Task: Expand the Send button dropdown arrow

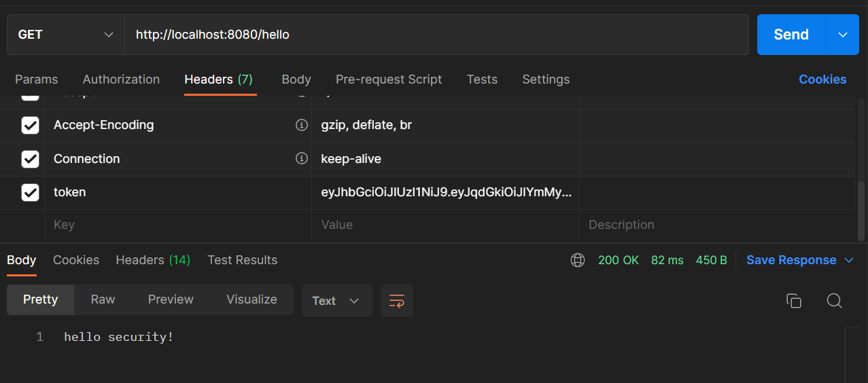Action: (843, 35)
